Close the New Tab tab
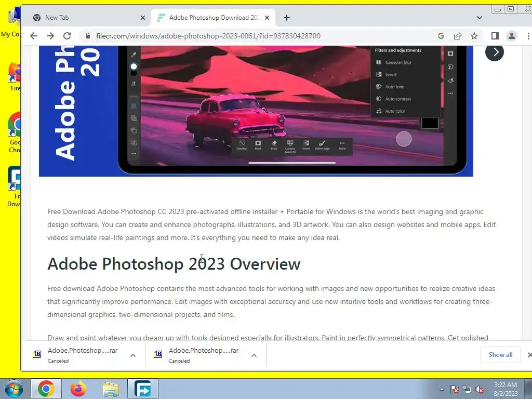 click(143, 18)
